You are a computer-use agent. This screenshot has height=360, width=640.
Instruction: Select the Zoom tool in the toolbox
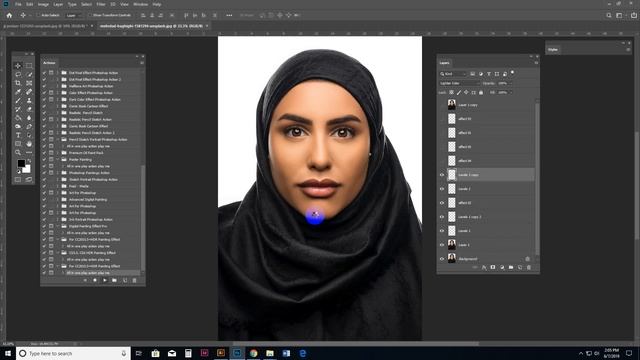tap(18, 152)
